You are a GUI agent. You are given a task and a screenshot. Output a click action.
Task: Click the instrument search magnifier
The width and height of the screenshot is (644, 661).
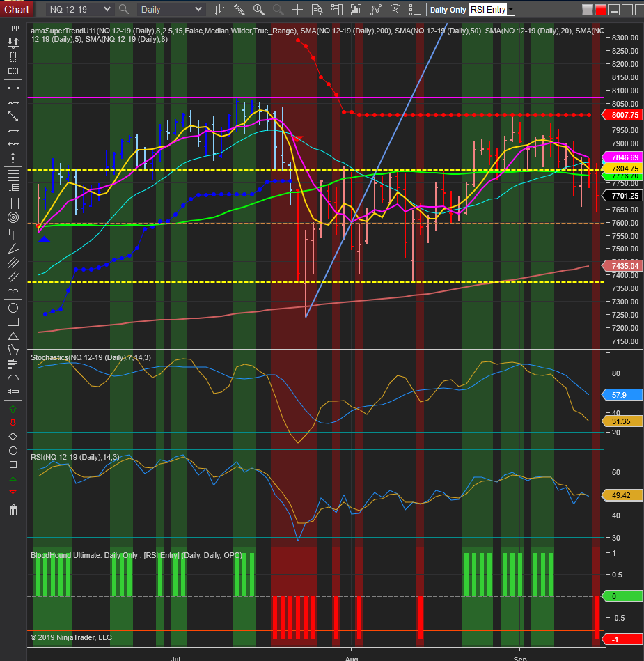(124, 9)
